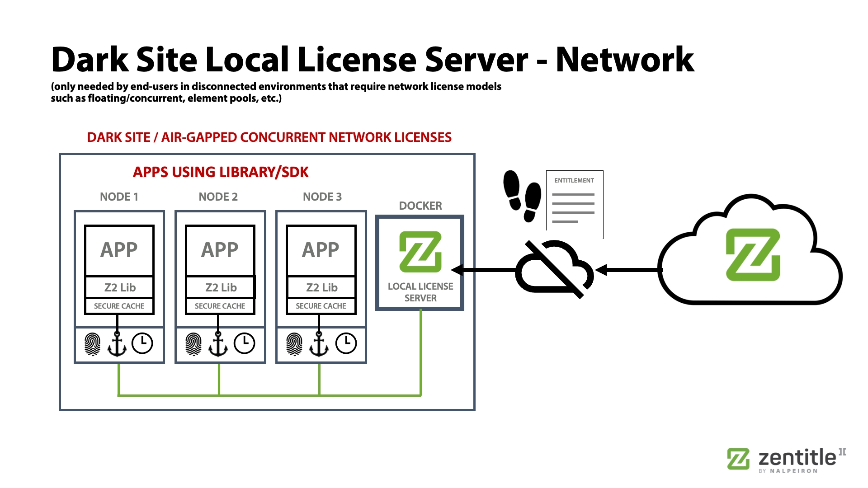
Task: Click the footprints icon beside entitlement document
Action: 522,196
